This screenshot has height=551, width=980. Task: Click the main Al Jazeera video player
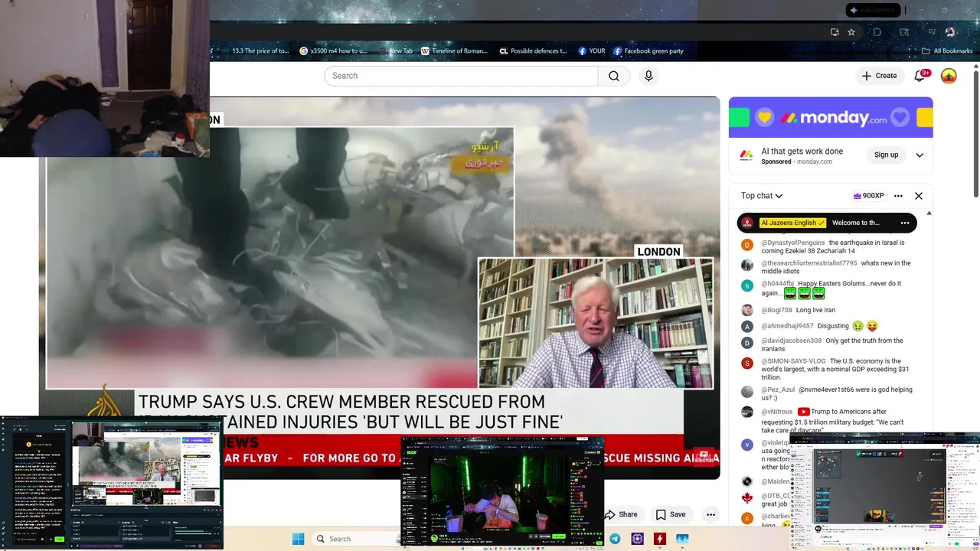coord(380,288)
